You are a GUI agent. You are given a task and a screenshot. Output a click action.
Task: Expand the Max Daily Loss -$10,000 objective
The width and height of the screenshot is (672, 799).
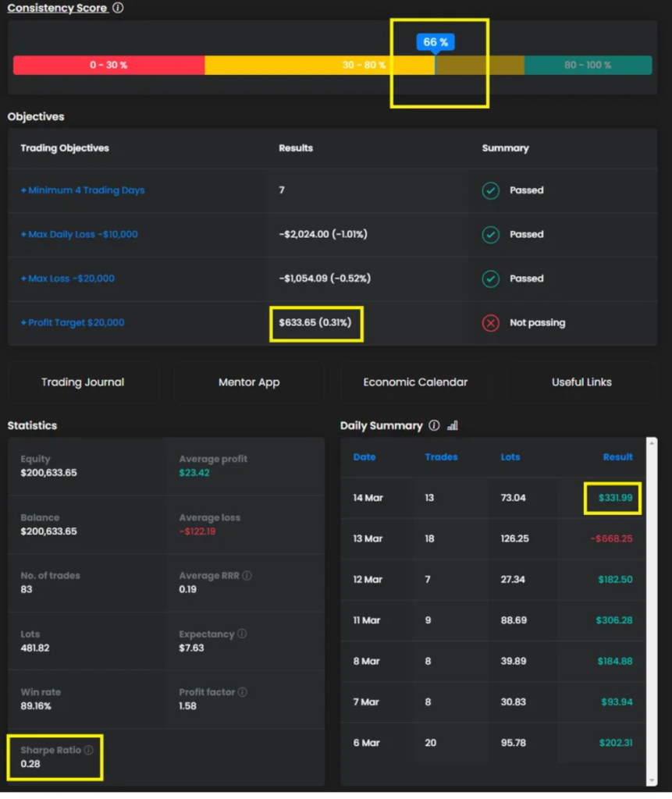point(79,234)
